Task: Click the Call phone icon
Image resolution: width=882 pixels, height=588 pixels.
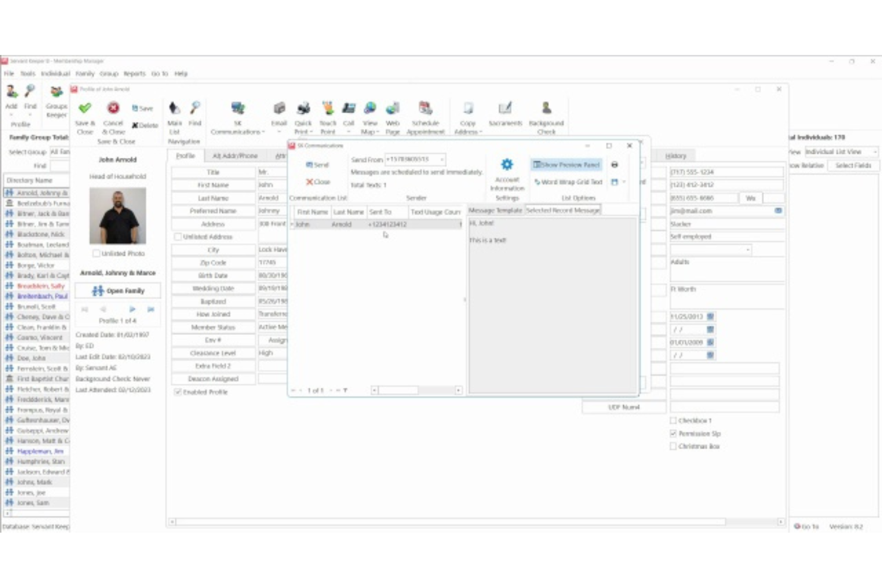Action: tap(349, 108)
